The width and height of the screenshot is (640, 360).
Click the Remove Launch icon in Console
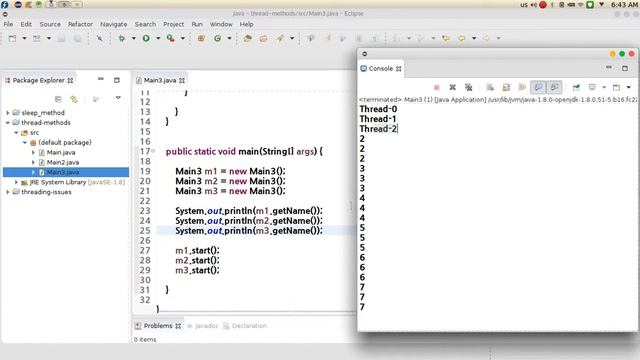coord(452,87)
